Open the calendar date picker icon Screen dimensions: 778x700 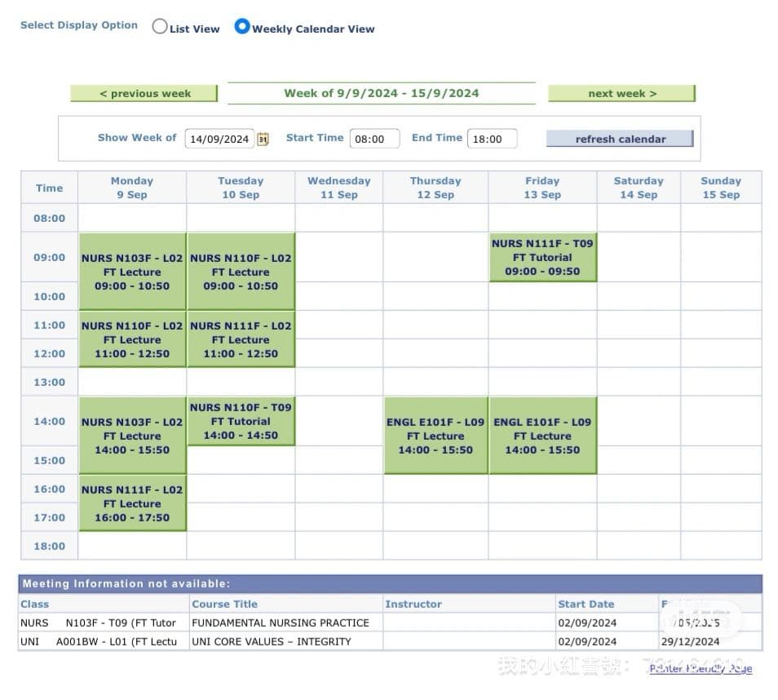[263, 139]
